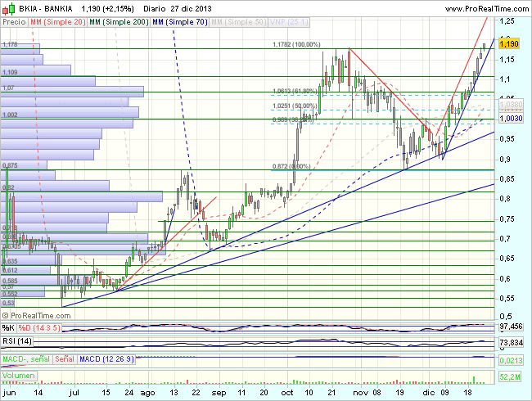Image resolution: width=532 pixels, height=401 pixels.
Task: Click the 1,0251 (50,00%) Fibonacci label
Action: point(295,106)
